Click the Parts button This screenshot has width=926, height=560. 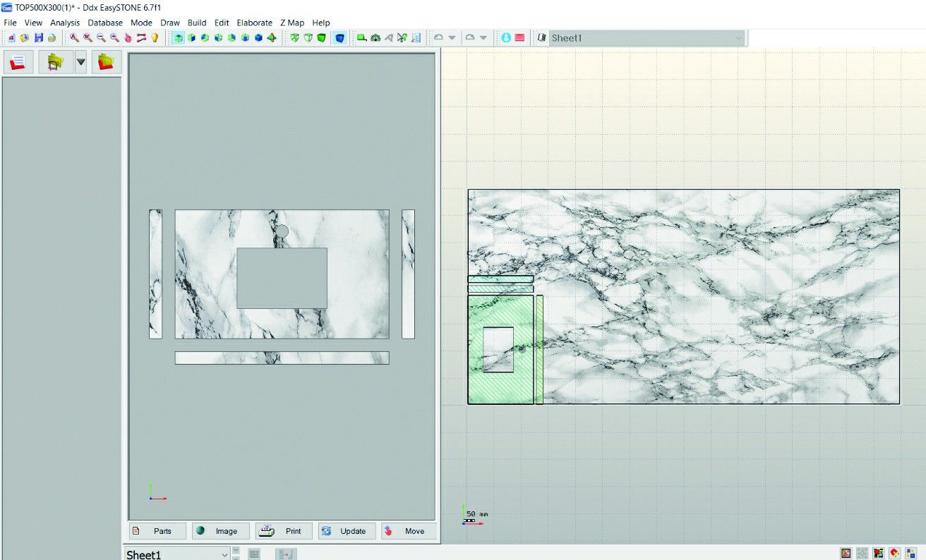coord(158,531)
